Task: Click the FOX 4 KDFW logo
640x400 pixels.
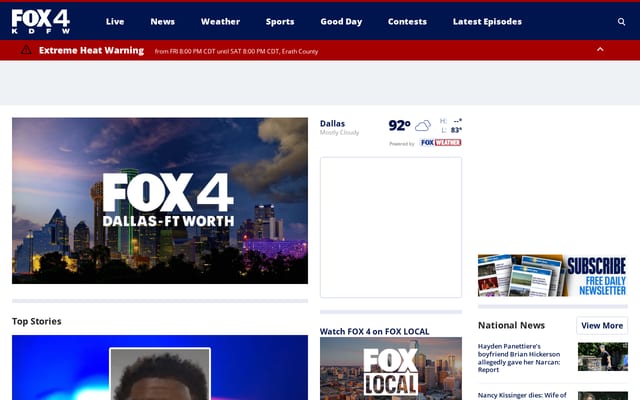Action: 41,21
